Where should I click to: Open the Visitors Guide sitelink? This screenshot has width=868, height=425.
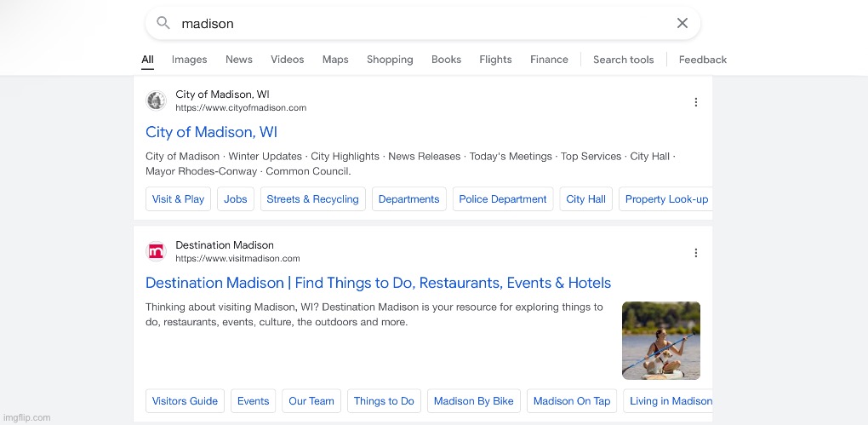pos(185,401)
